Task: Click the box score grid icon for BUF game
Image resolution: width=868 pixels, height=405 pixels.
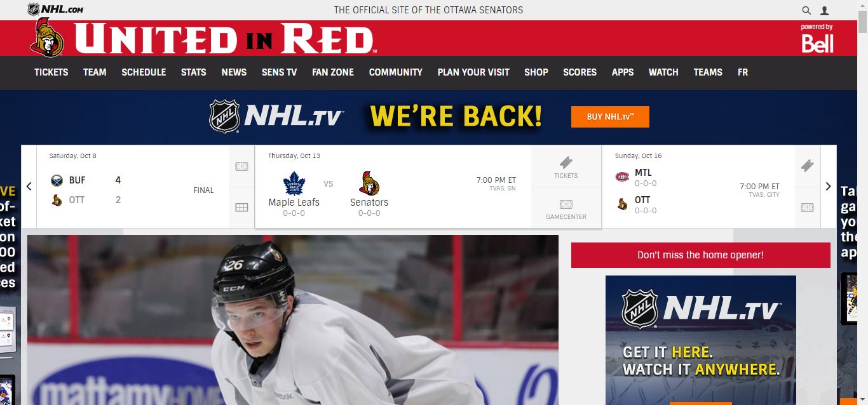Action: pos(241,207)
